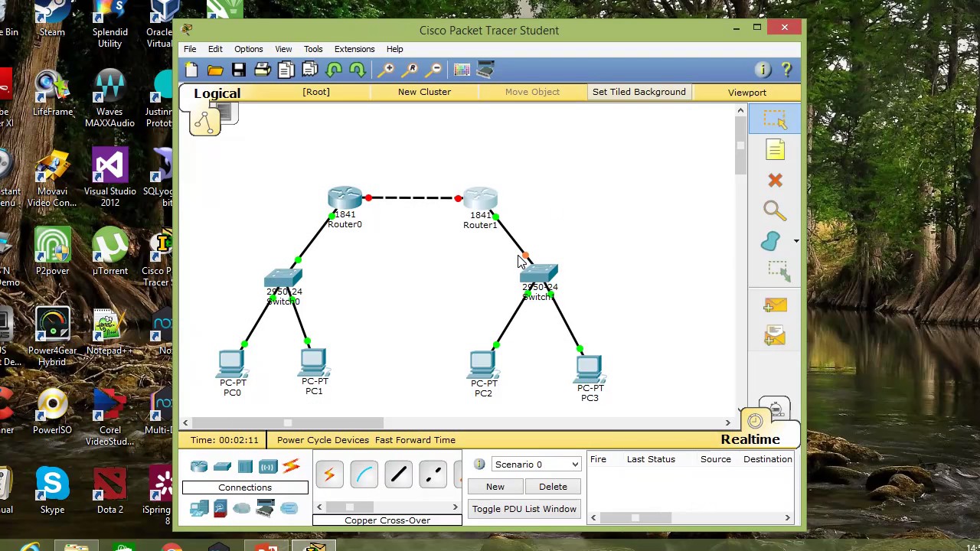Zoom in with the plus magnifier icon
This screenshot has width=980, height=551.
pyautogui.click(x=387, y=70)
